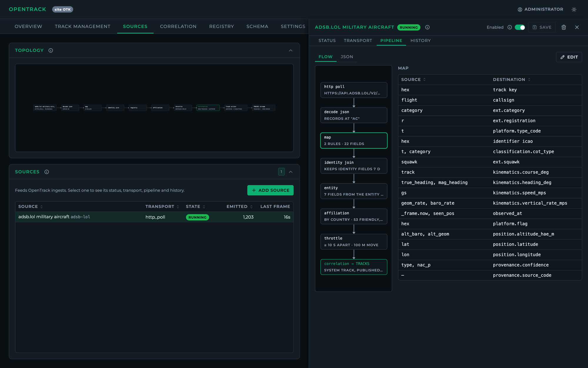588x368 pixels.
Task: Click info icon next to RUNNING badge in detail header
Action: pyautogui.click(x=427, y=27)
